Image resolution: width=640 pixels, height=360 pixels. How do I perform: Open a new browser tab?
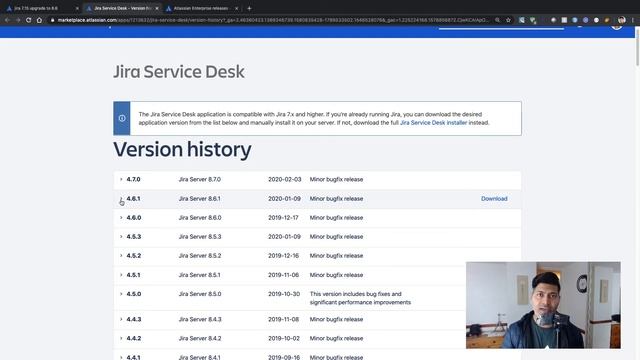(x=249, y=8)
